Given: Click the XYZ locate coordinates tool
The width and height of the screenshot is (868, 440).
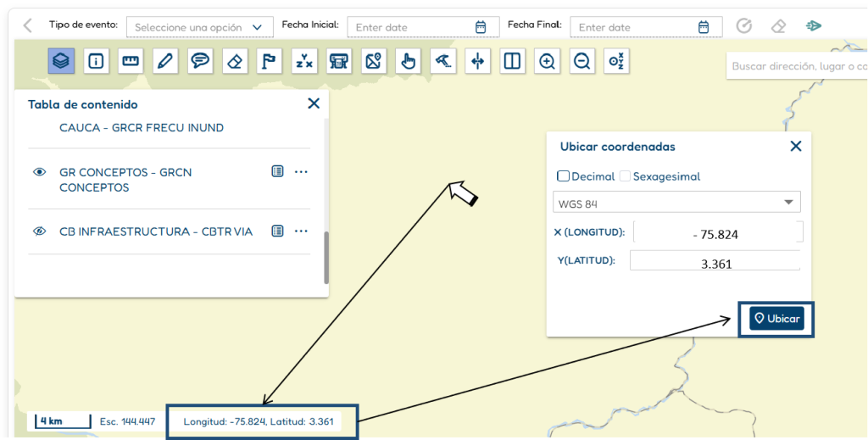Looking at the screenshot, I should coord(616,61).
